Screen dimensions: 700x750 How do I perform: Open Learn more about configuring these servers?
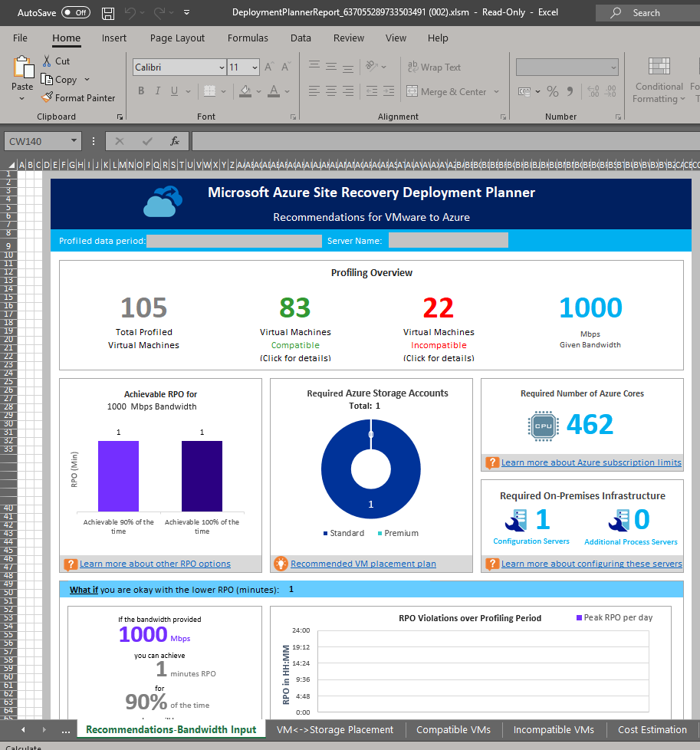pos(591,564)
